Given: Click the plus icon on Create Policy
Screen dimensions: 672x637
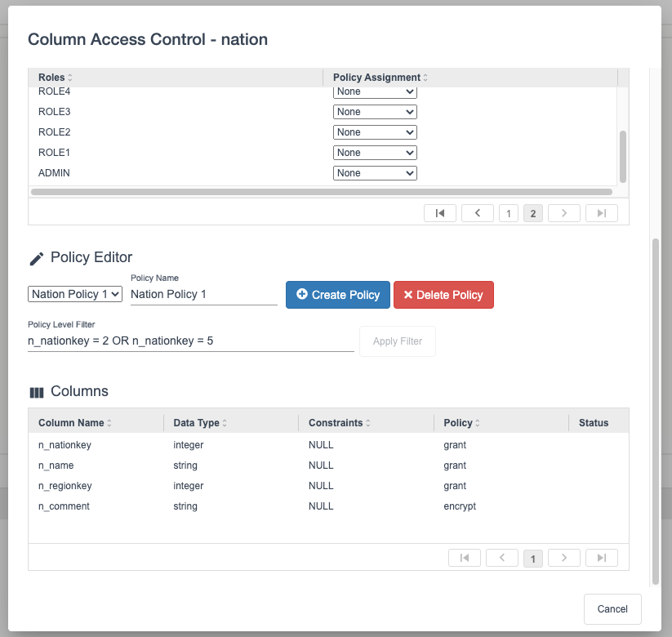Looking at the screenshot, I should 304,295.
